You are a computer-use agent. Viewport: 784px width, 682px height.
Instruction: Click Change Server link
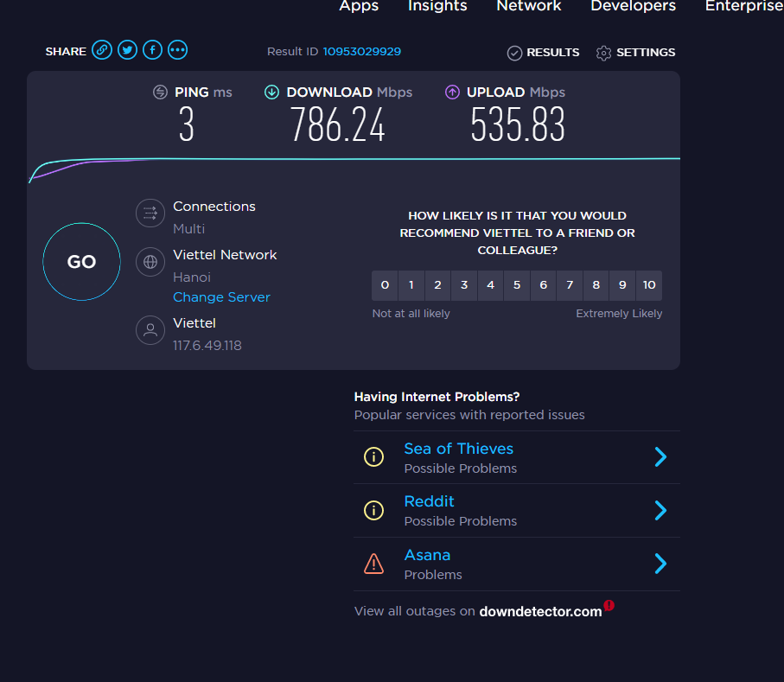pyautogui.click(x=221, y=297)
